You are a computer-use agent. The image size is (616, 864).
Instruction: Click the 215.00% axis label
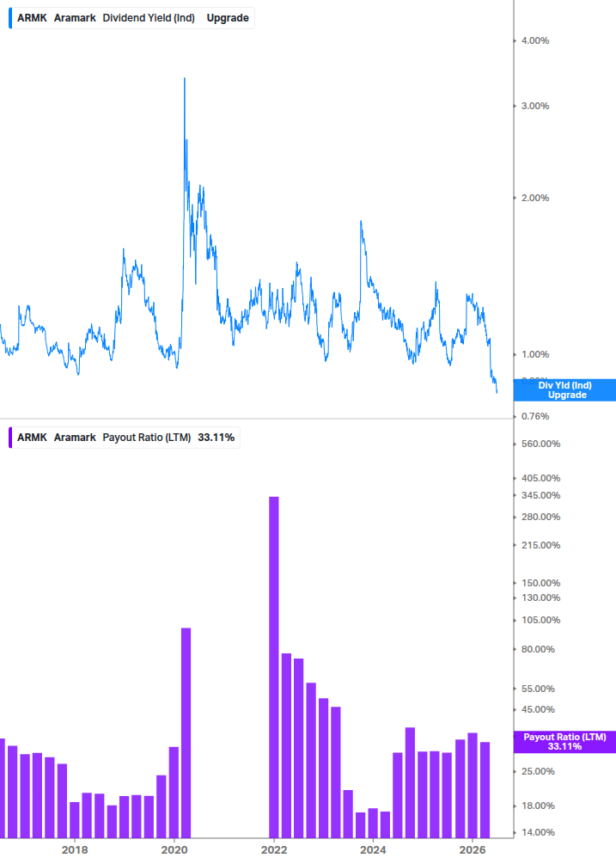pos(540,545)
